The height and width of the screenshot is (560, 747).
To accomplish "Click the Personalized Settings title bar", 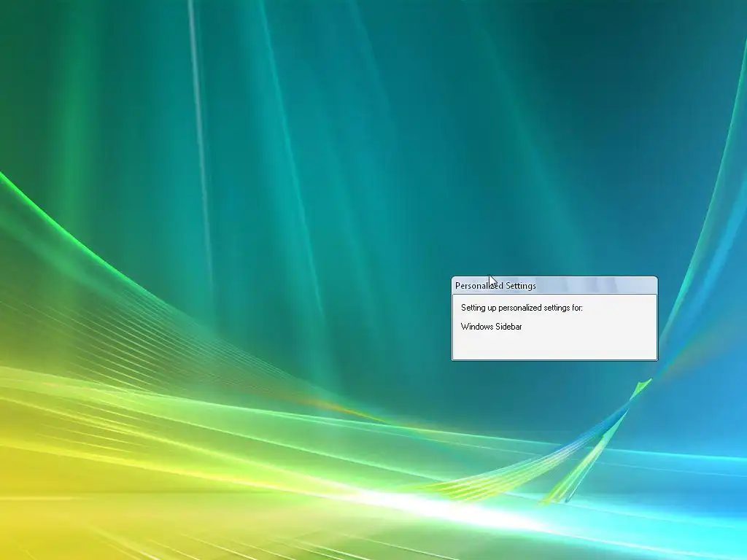I will pos(554,286).
